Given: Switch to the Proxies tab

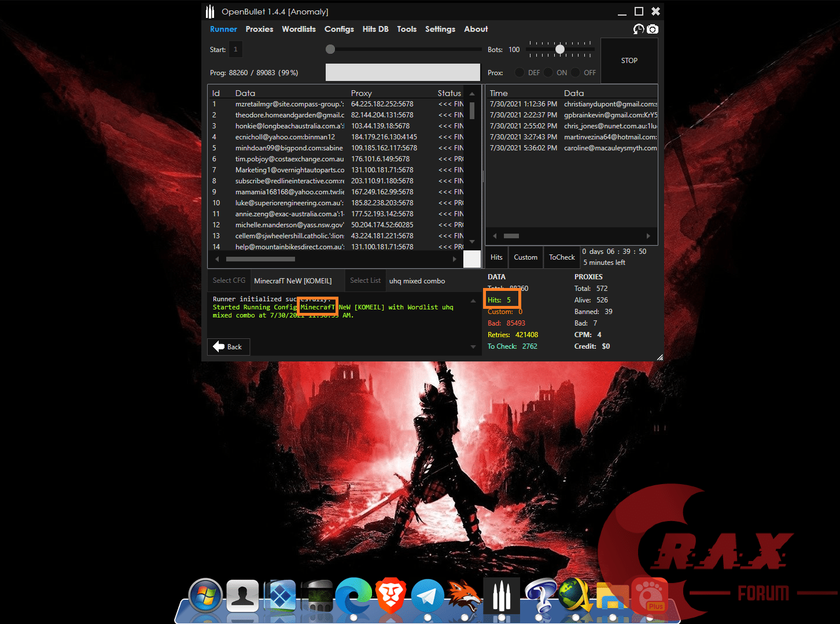Looking at the screenshot, I should click(259, 29).
